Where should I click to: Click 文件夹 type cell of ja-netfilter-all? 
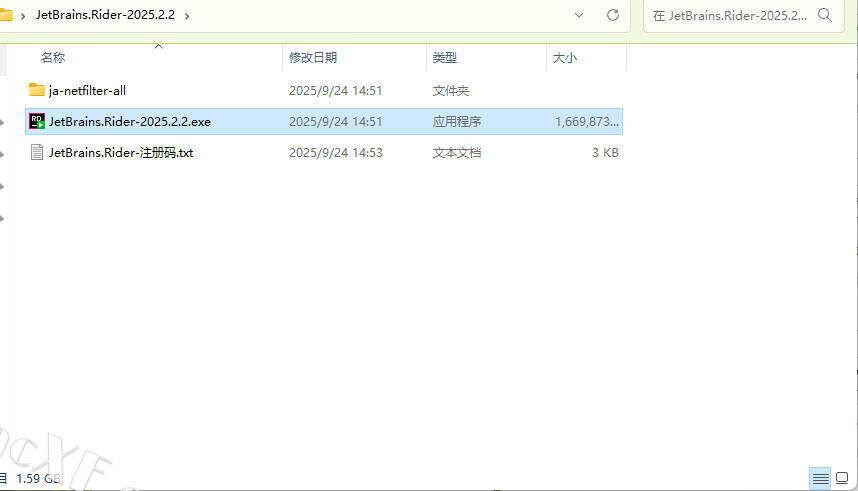(451, 90)
